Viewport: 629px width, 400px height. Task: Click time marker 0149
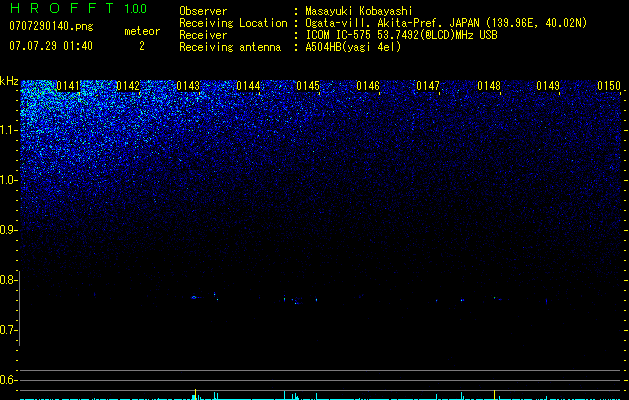548,86
